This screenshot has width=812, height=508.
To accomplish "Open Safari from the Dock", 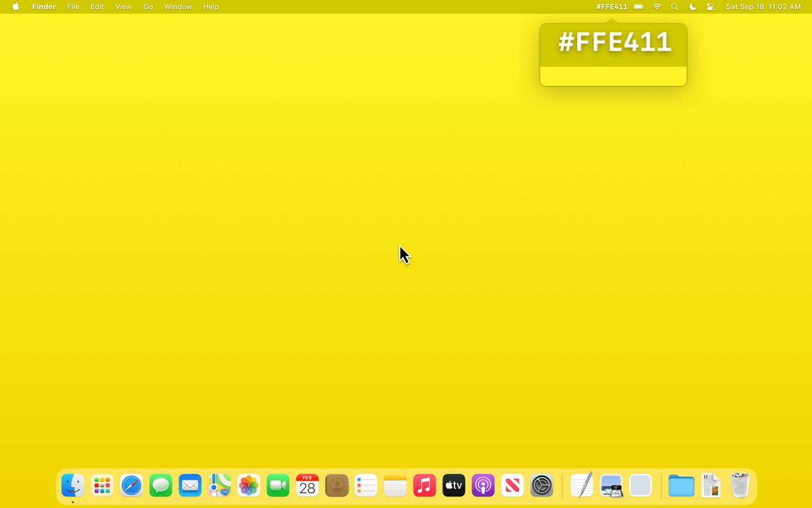I will (x=131, y=485).
